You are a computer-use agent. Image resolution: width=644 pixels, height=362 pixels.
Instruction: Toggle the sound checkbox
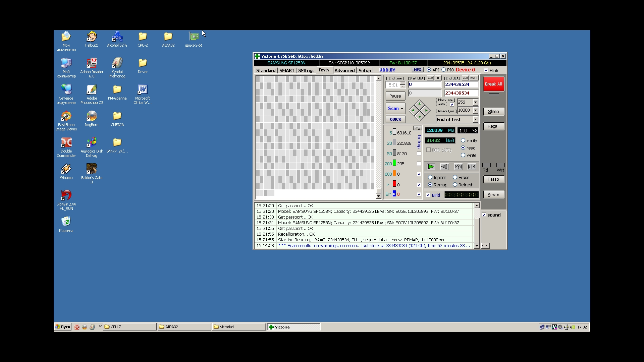484,215
